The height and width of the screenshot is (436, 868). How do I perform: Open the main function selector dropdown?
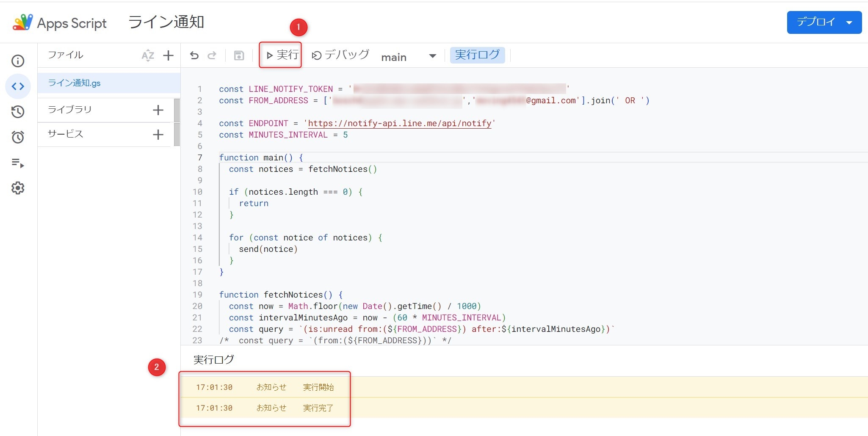click(408, 56)
